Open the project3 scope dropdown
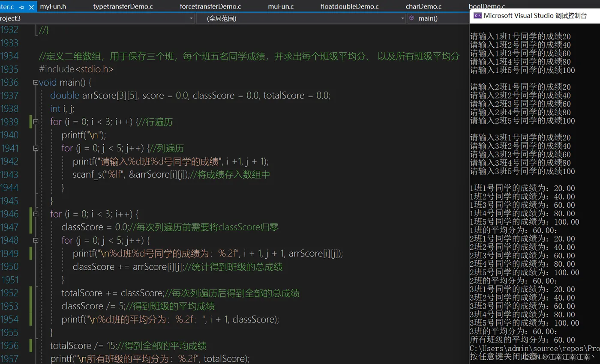The height and width of the screenshot is (364, 600). (191, 18)
